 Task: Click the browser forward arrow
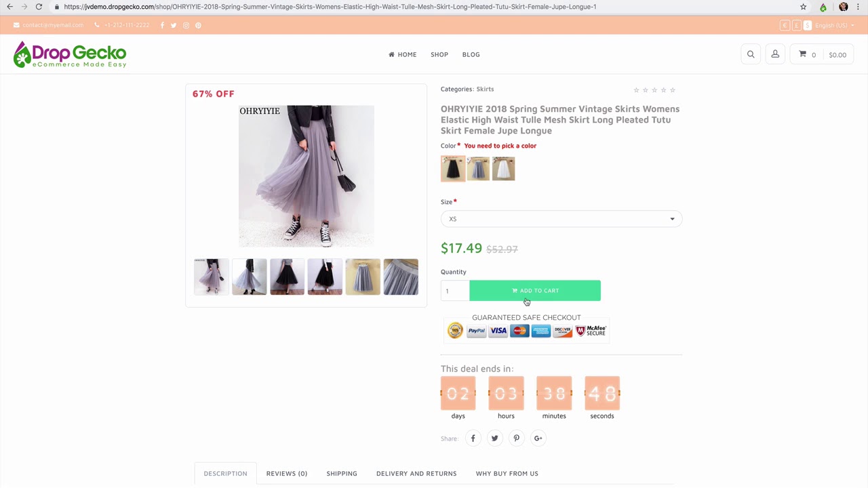coord(24,7)
